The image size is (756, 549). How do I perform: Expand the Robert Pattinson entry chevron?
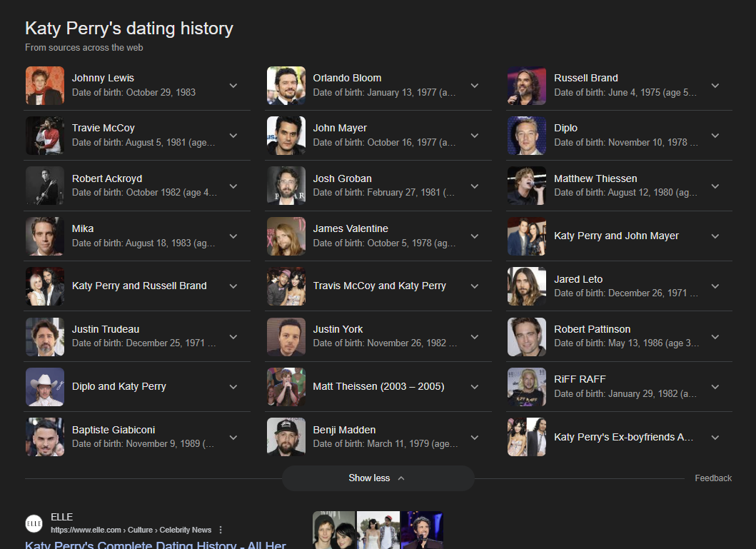pos(715,337)
